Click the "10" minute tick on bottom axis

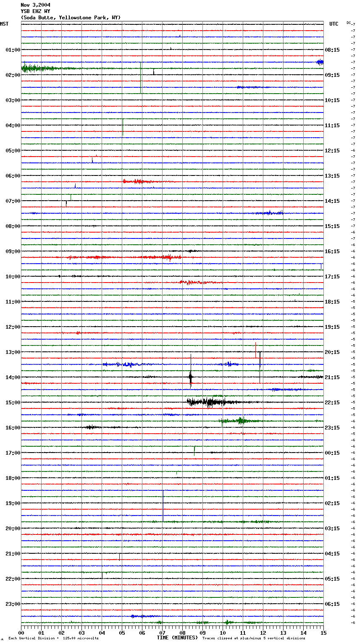[x=223, y=633]
